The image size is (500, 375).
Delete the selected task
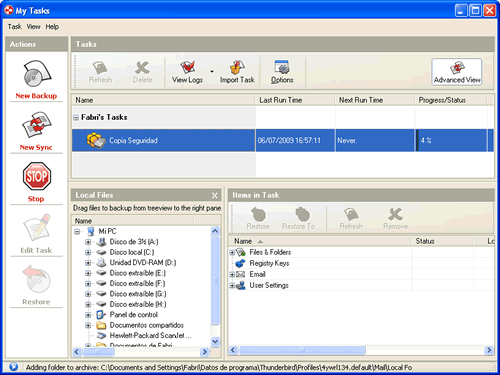(x=143, y=72)
